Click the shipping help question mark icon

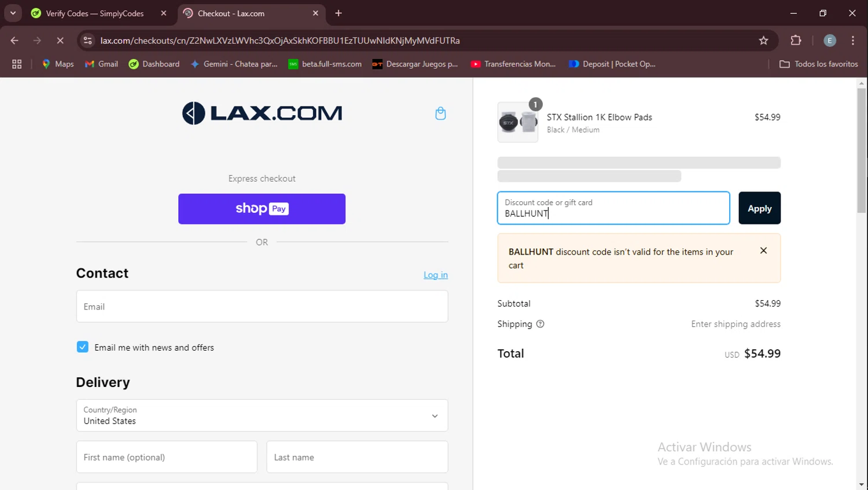[540, 324]
